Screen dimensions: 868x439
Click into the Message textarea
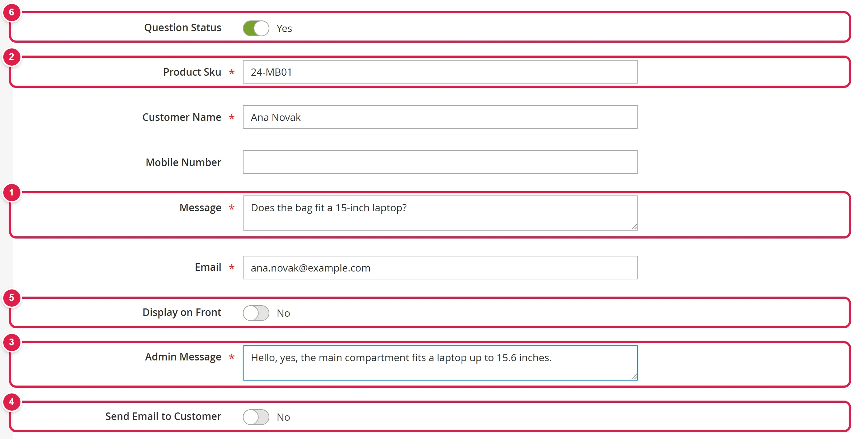(x=440, y=213)
